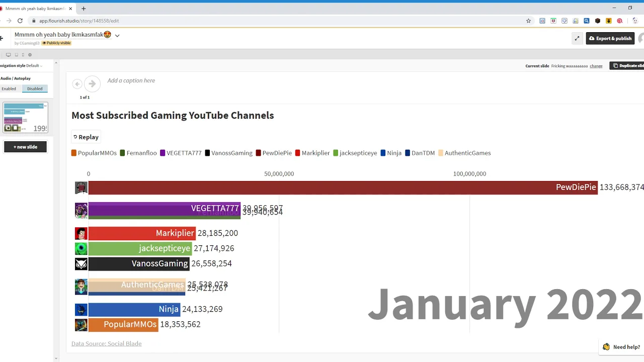The width and height of the screenshot is (644, 362).
Task: Toggle PopularMMOs legend item
Action: pos(94,153)
